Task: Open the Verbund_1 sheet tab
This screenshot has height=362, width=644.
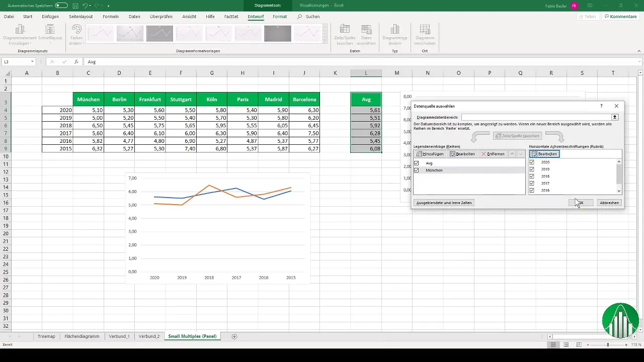Action: click(x=119, y=336)
